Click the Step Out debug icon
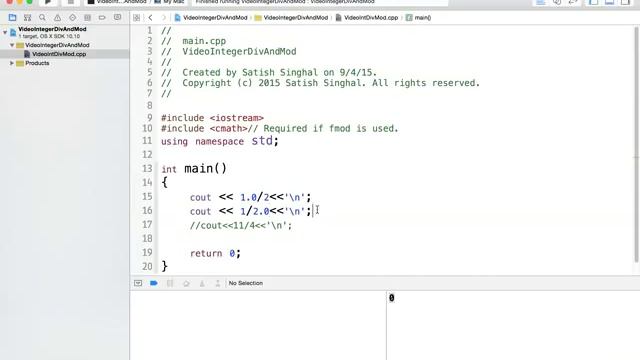Screen dimensions: 640x360 (x=218, y=283)
